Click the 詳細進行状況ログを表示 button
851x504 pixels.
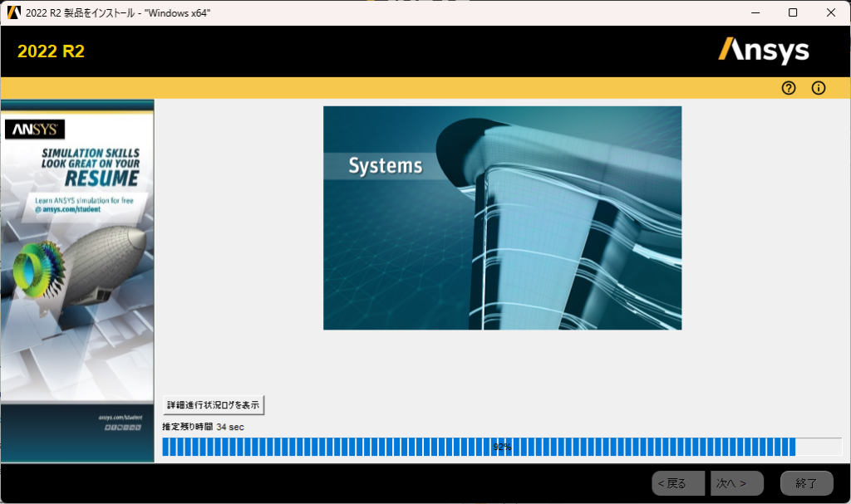(x=214, y=404)
